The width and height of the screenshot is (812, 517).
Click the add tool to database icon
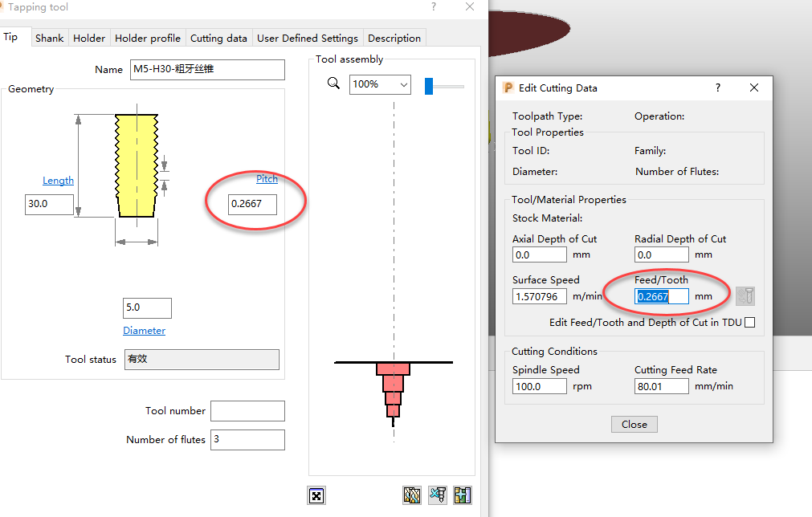pyautogui.click(x=463, y=495)
